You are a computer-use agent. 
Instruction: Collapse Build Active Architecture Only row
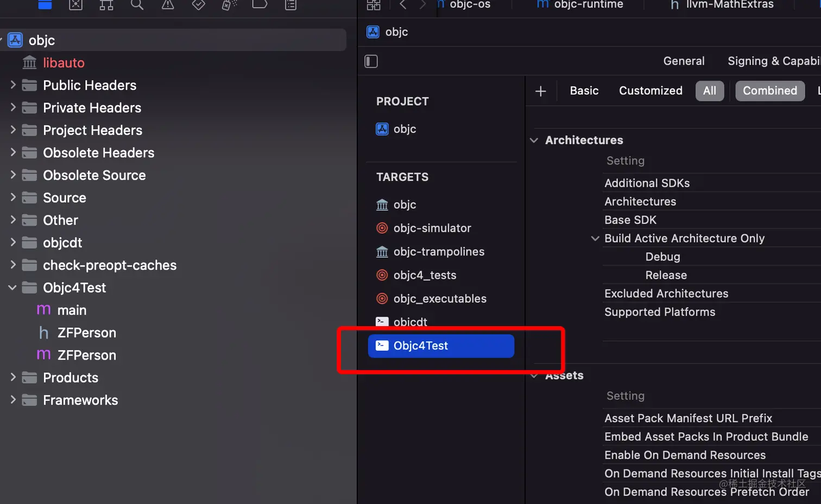pyautogui.click(x=595, y=239)
